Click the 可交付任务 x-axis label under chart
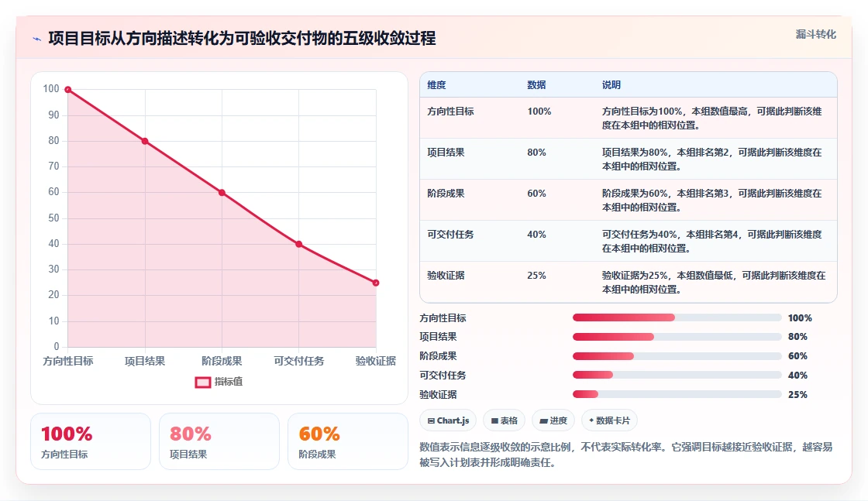Image resolution: width=868 pixels, height=501 pixels. pyautogui.click(x=299, y=361)
